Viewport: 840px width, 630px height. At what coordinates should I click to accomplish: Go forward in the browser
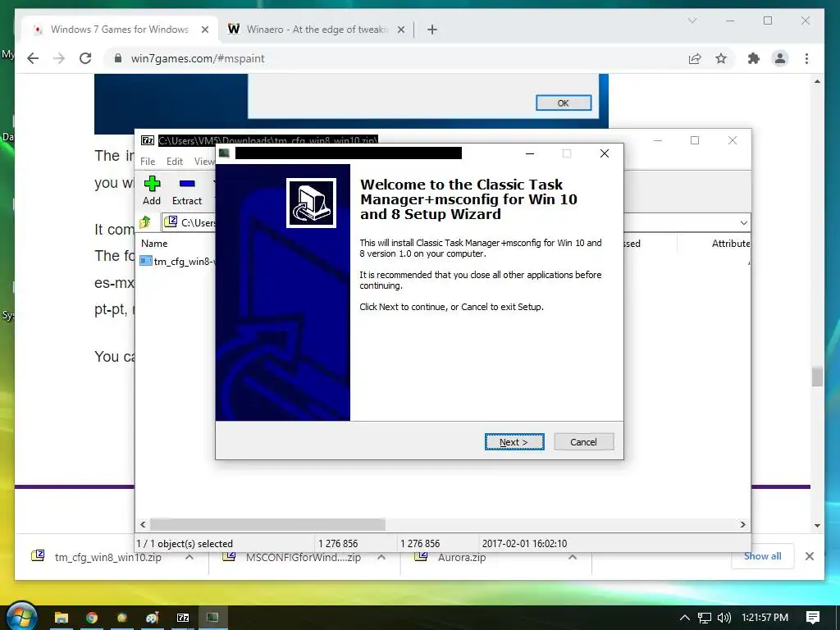click(x=59, y=58)
